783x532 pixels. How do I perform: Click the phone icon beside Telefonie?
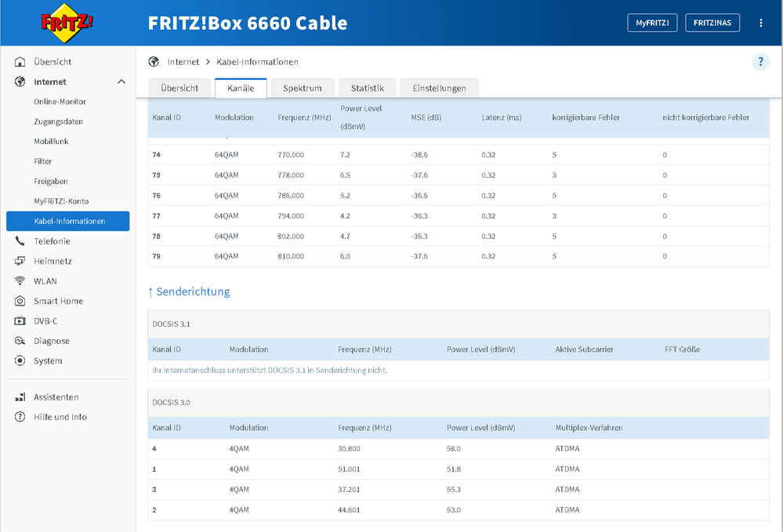tap(20, 241)
